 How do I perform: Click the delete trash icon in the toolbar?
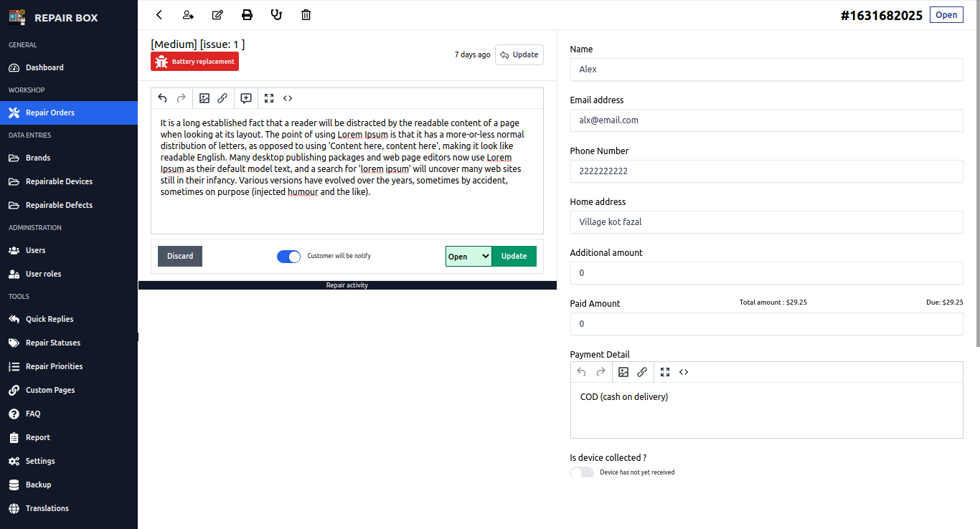coord(306,14)
